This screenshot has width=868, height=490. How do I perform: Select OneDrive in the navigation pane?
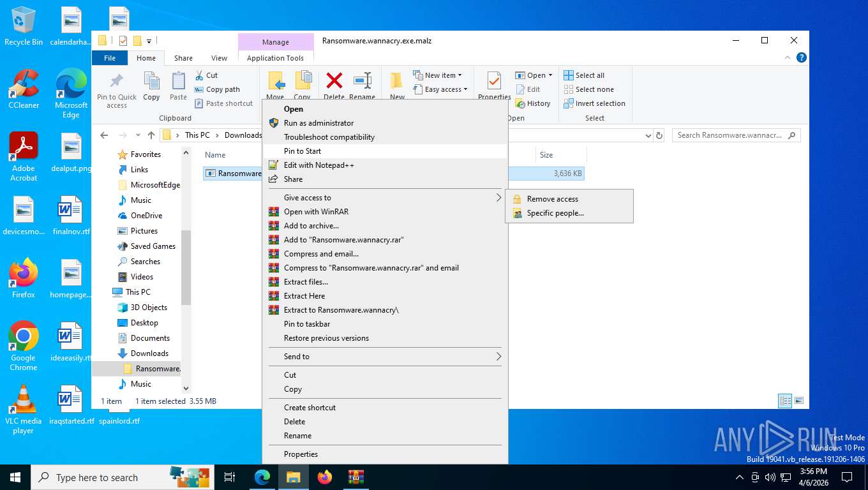click(x=146, y=216)
